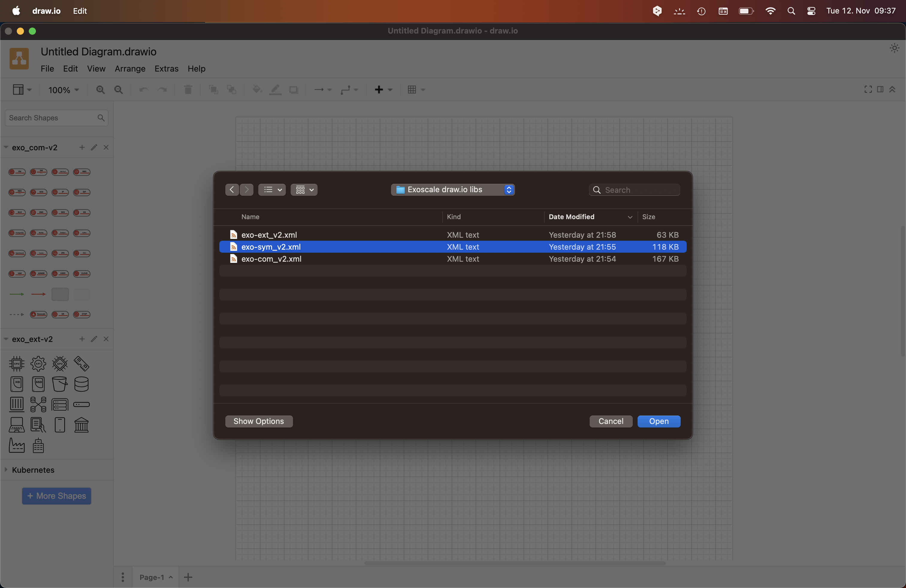Click the redo arrow icon
Screen dimensions: 906x588
163,90
